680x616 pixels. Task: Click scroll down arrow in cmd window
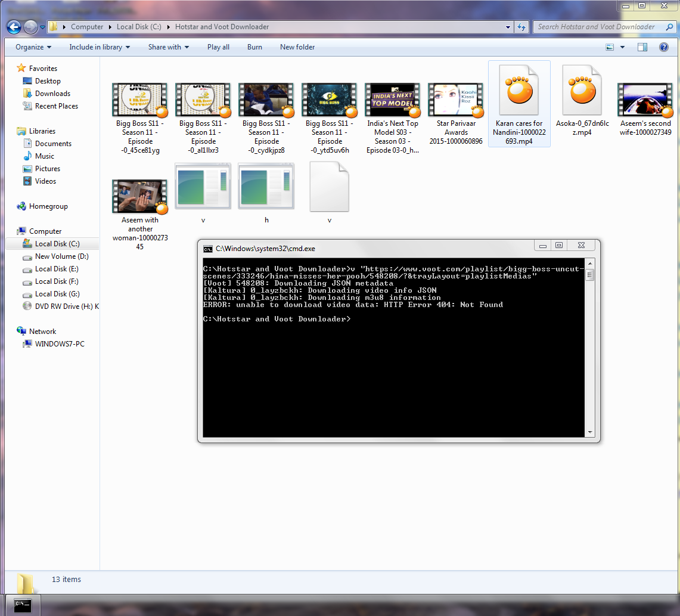coord(590,432)
